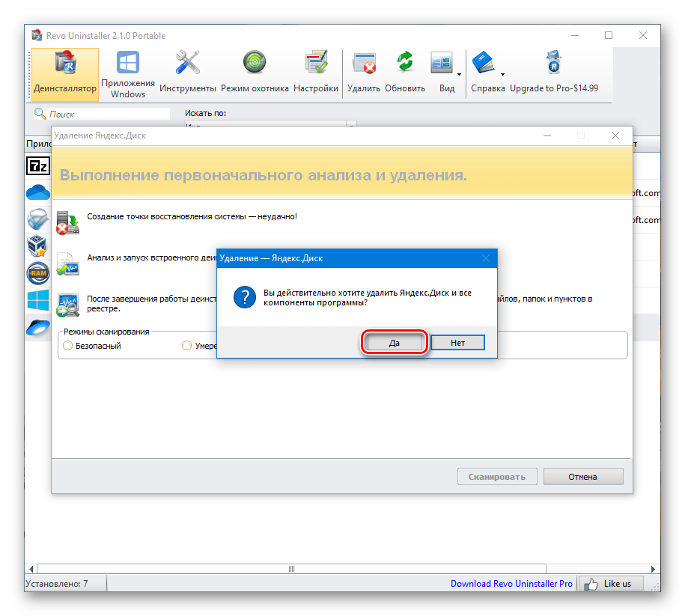
Task: Open Настройки settings icon
Action: pos(315,74)
